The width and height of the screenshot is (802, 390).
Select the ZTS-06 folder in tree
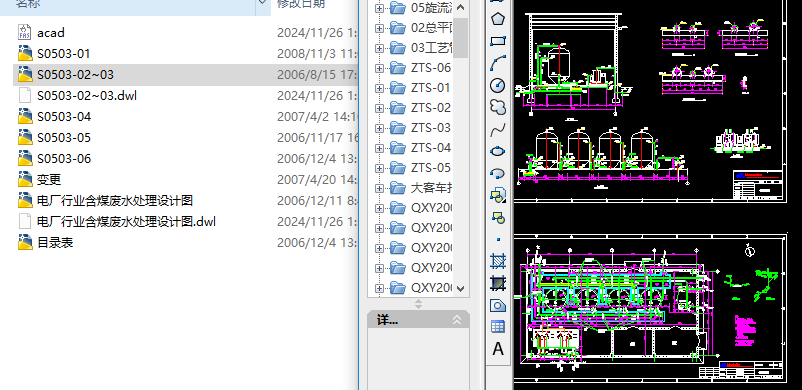point(431,68)
